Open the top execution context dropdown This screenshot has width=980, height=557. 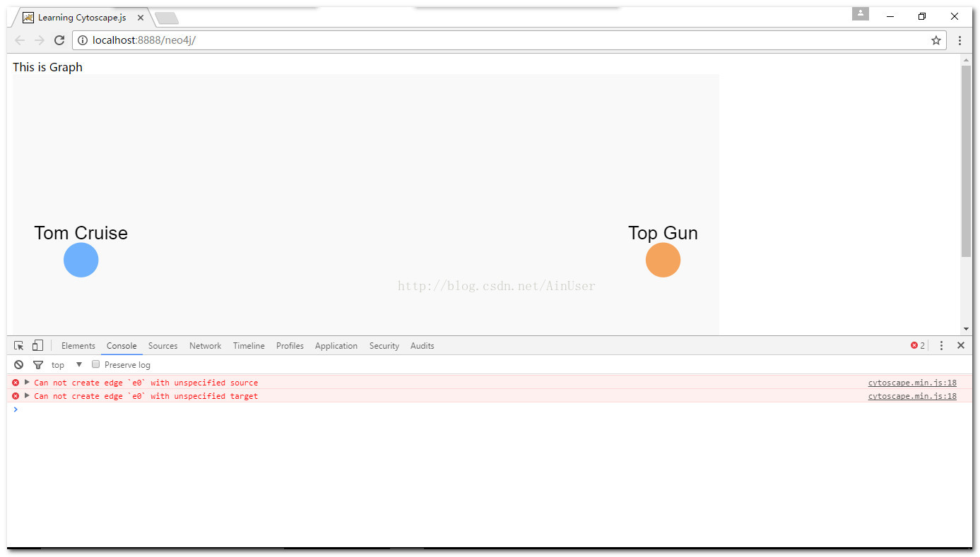tap(67, 365)
